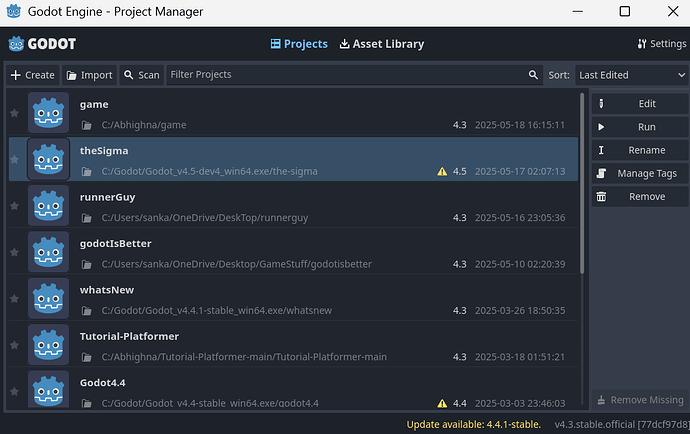Toggle favorite star for Godot4.4 project
Viewport: 690px width, 434px height.
(x=15, y=391)
